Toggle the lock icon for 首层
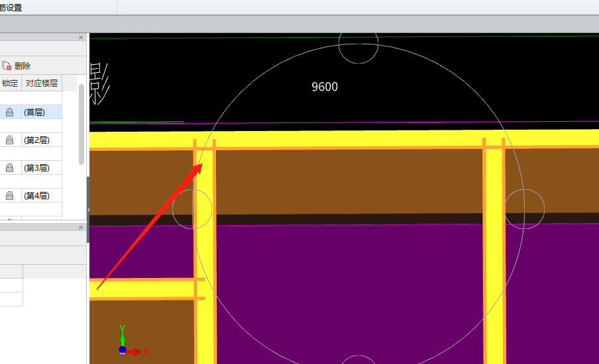The width and height of the screenshot is (599, 364). [x=9, y=112]
